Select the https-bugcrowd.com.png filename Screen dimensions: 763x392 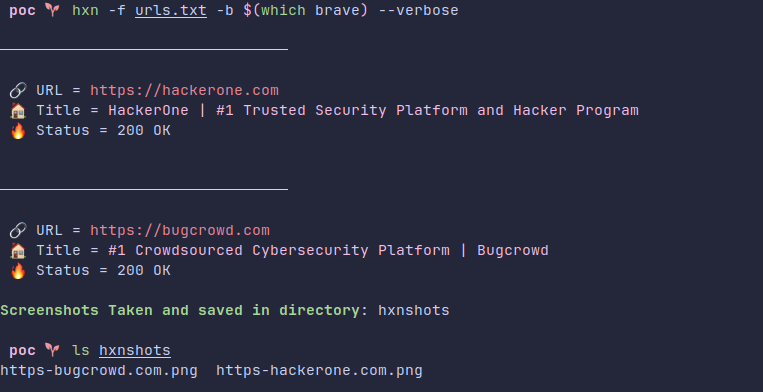point(99,371)
